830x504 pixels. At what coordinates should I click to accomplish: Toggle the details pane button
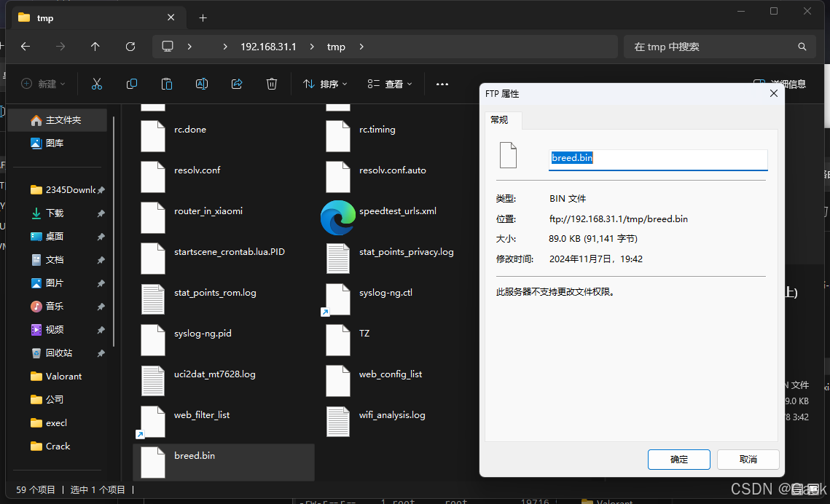tap(779, 84)
